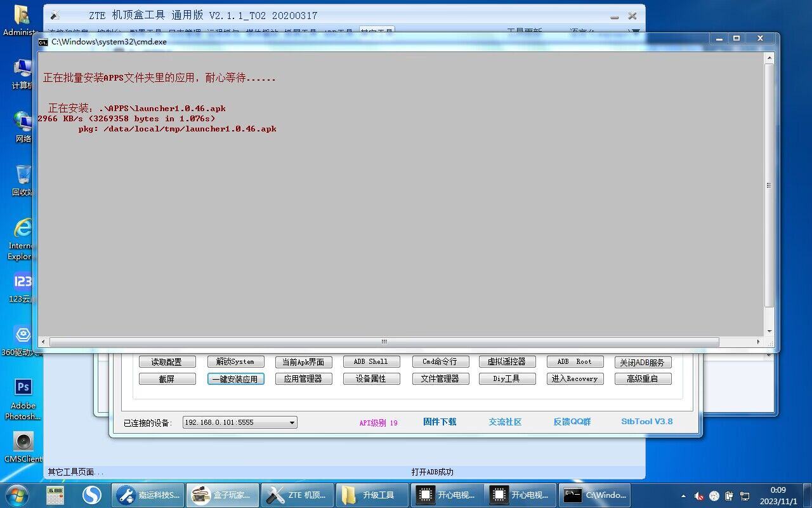Open the 123云盘 desktop icon
Screen dimensions: 812x508
pyautogui.click(x=22, y=288)
